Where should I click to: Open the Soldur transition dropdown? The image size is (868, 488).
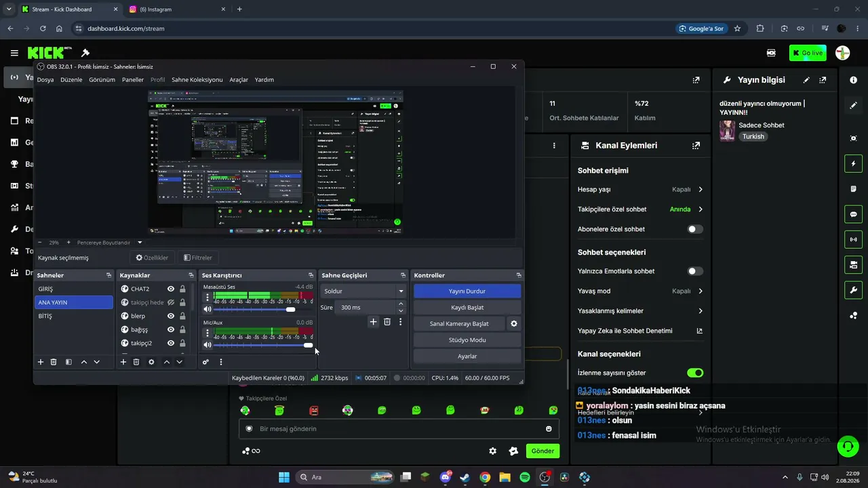(x=363, y=291)
